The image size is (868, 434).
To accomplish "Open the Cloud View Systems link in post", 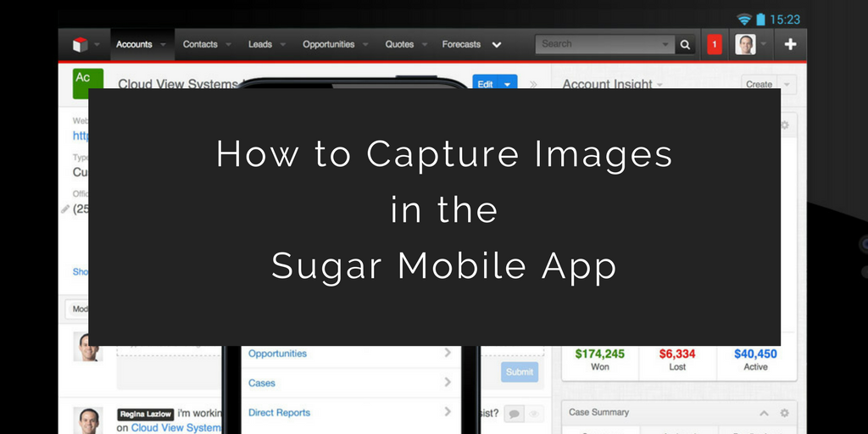I will click(175, 428).
